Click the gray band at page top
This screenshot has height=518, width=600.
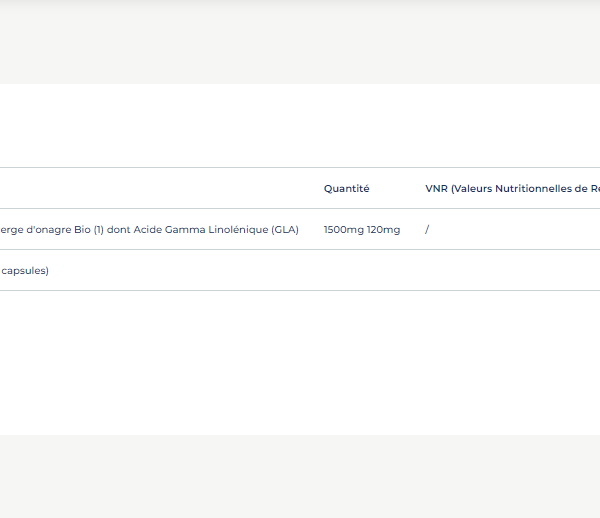coord(300,45)
